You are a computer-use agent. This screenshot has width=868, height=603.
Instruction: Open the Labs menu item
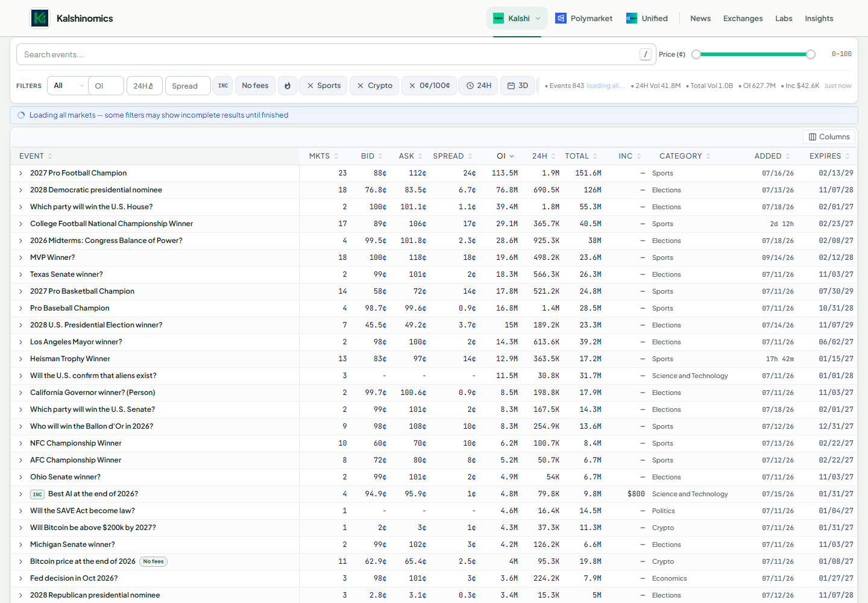784,18
